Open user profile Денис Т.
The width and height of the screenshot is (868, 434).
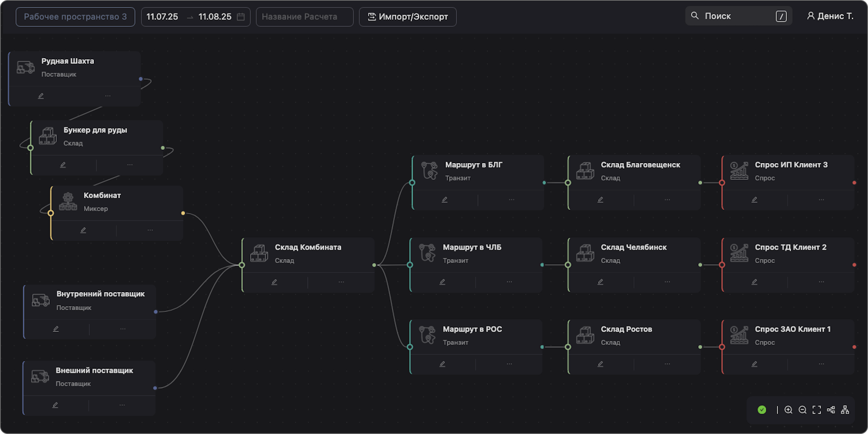coord(830,16)
